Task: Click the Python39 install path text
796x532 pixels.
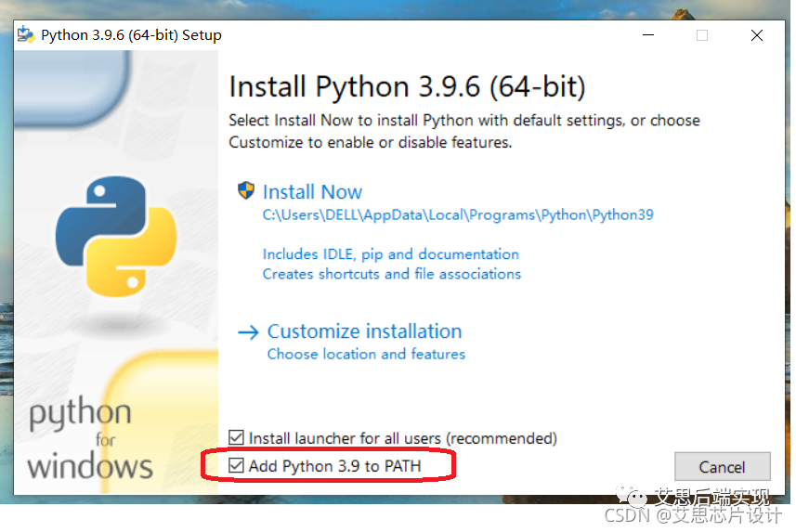Action: (x=458, y=214)
